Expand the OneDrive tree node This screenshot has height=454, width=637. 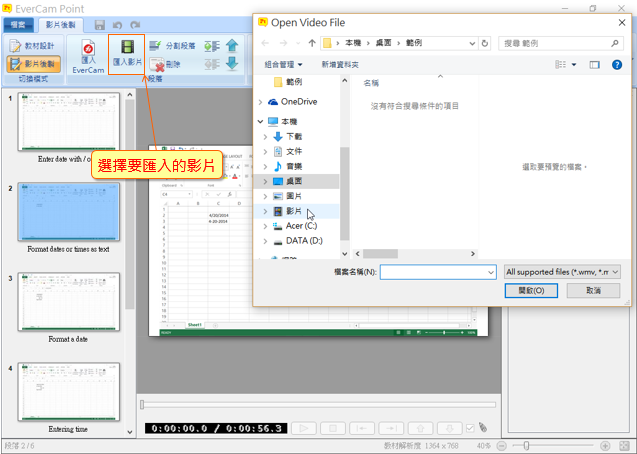[262, 101]
